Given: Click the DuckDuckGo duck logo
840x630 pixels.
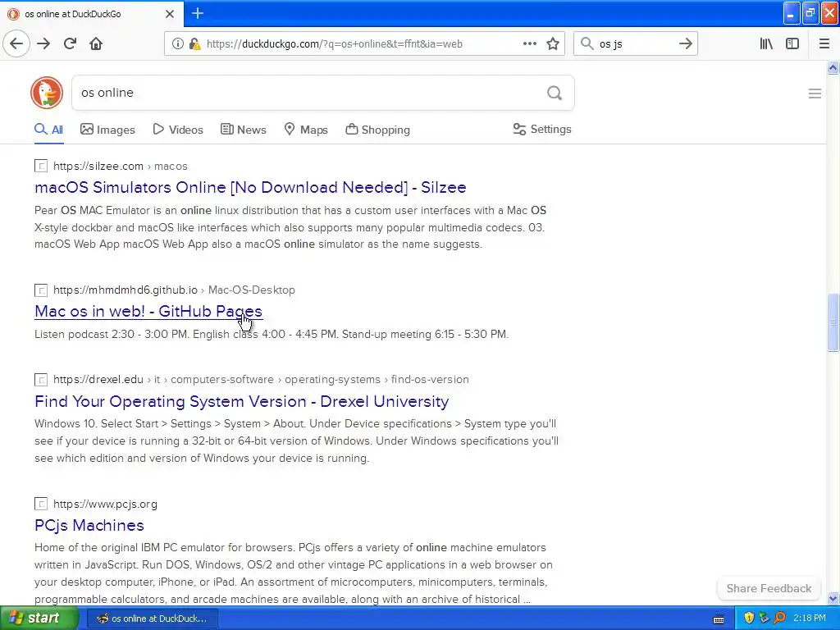Looking at the screenshot, I should pyautogui.click(x=47, y=93).
